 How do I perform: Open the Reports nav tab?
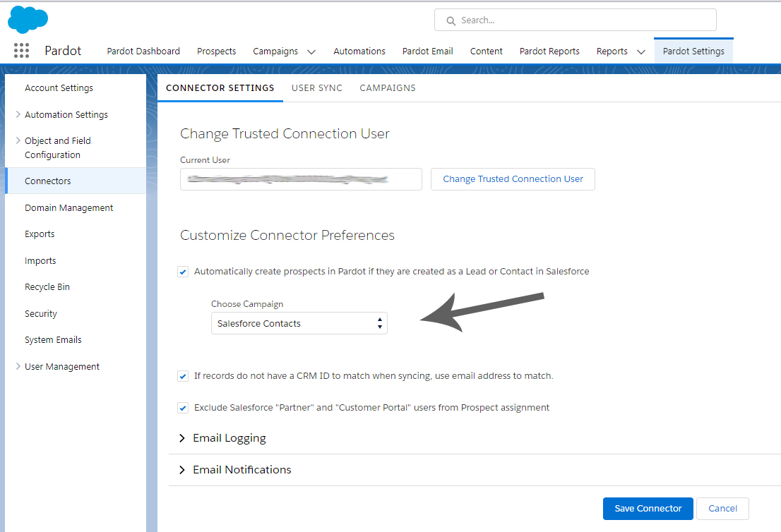[x=612, y=52]
